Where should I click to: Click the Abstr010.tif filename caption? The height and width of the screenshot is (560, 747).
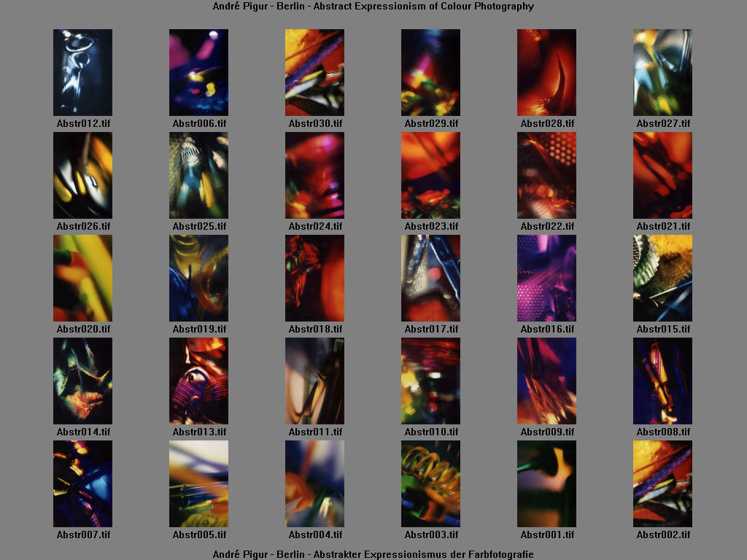point(431,432)
